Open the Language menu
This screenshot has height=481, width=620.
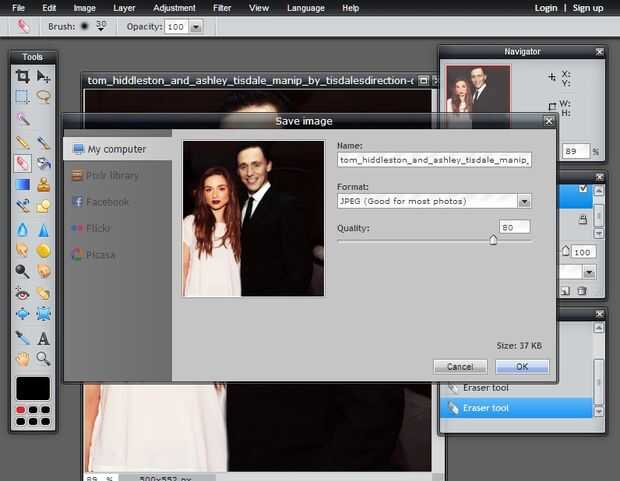coord(306,8)
